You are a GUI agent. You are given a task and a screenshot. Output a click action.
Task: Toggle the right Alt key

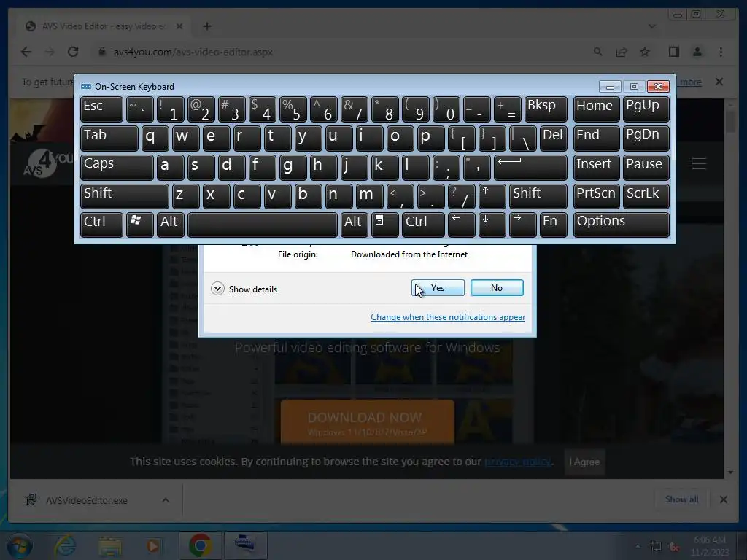pyautogui.click(x=354, y=225)
